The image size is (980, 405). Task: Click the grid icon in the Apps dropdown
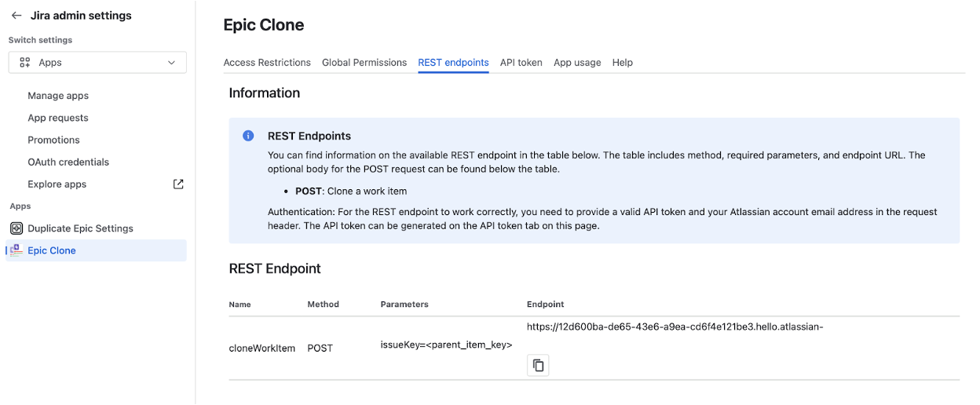[x=25, y=63]
